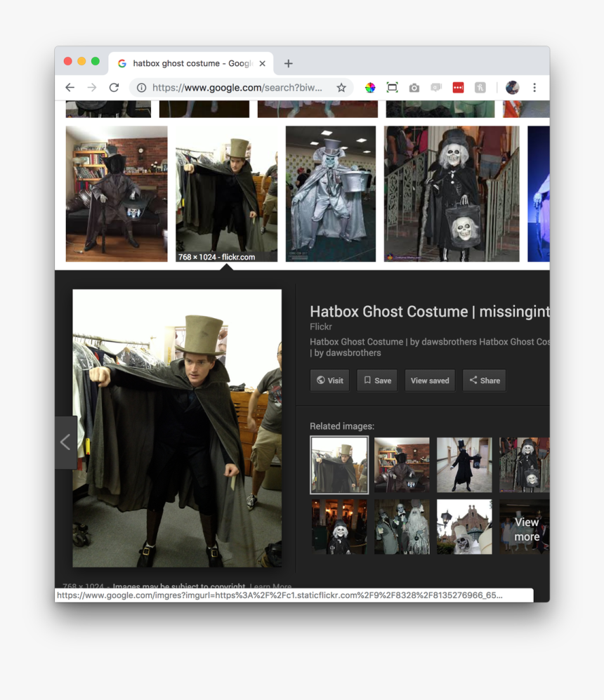
Task: Visit the Flickr source page
Action: 329,380
